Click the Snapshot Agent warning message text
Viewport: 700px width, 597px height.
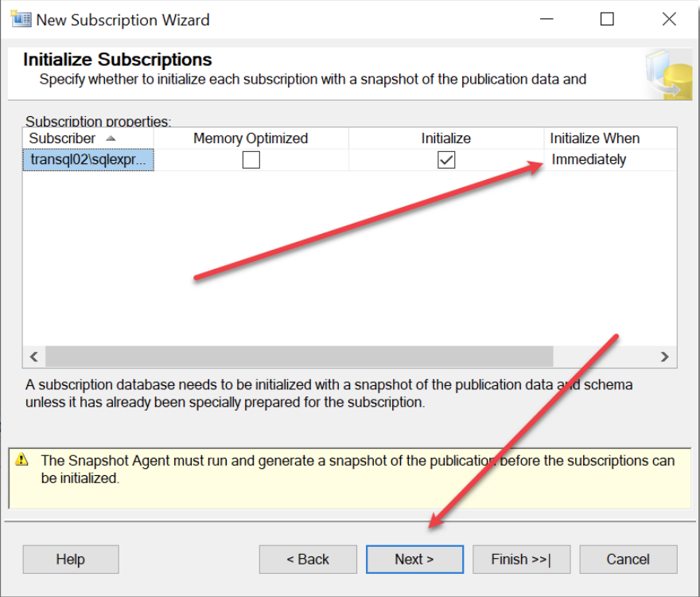tap(358, 469)
